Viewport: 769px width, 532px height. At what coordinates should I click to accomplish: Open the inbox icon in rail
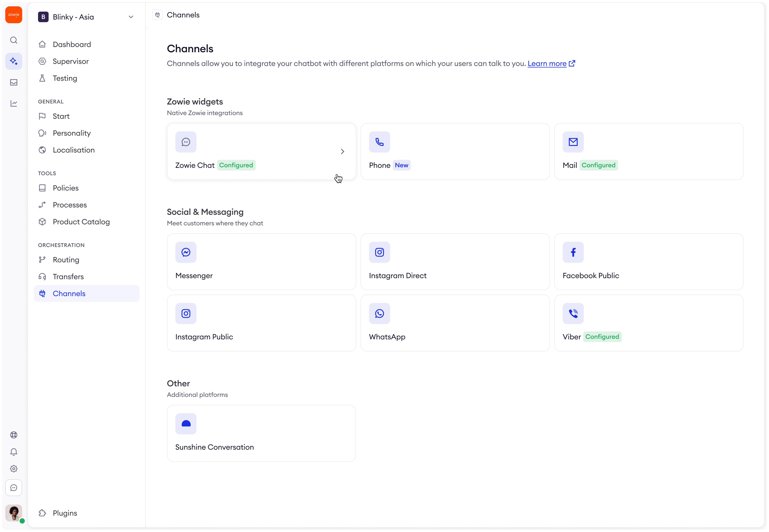(x=14, y=82)
